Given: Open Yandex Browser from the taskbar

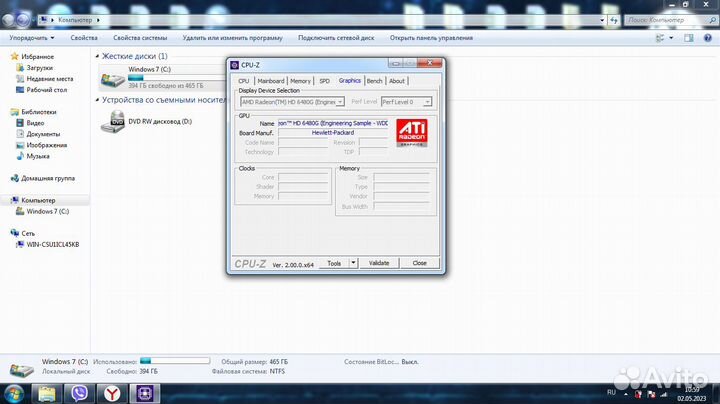Looking at the screenshot, I should coord(114,393).
